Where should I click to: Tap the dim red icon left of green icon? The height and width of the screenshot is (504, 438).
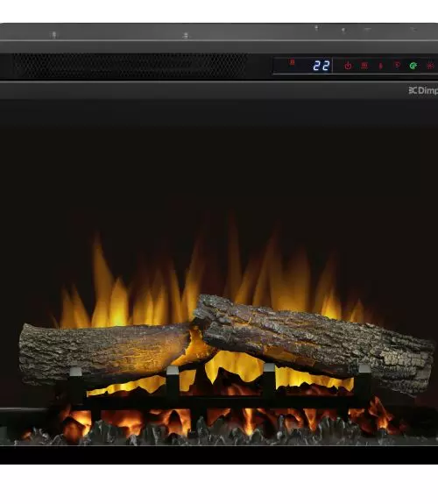tap(397, 66)
